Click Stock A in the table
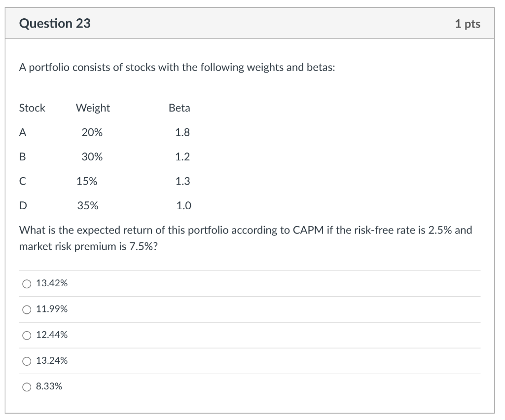The image size is (505, 420). pos(22,132)
